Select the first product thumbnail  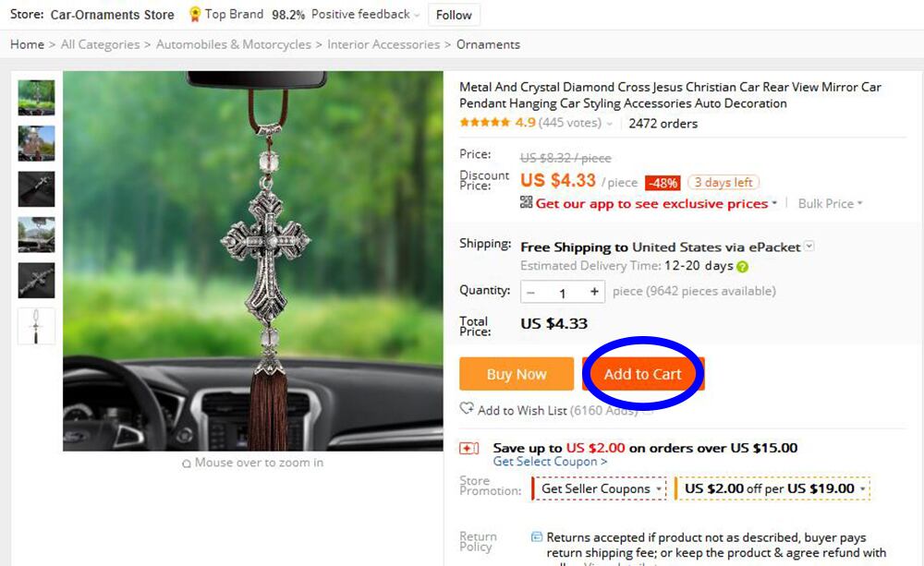tap(37, 97)
